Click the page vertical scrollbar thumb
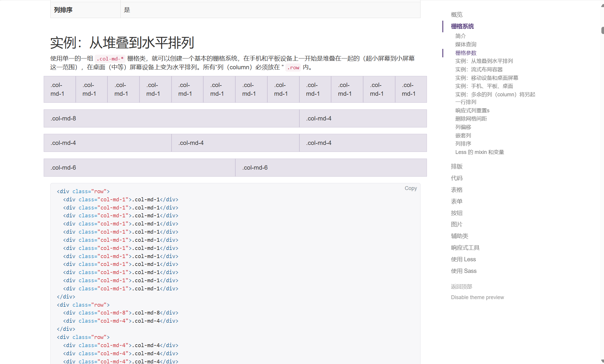 click(x=602, y=30)
